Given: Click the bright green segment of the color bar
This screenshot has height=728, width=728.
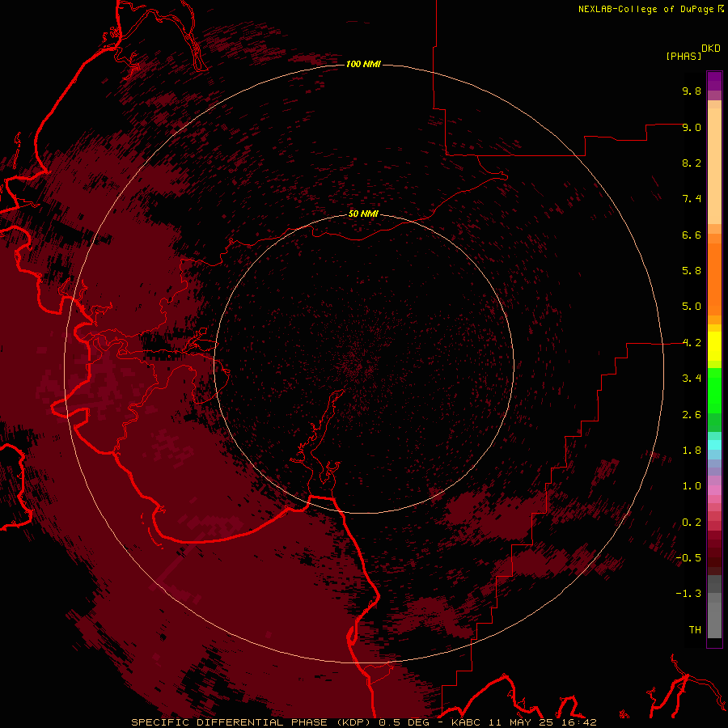Looking at the screenshot, I should (x=714, y=391).
